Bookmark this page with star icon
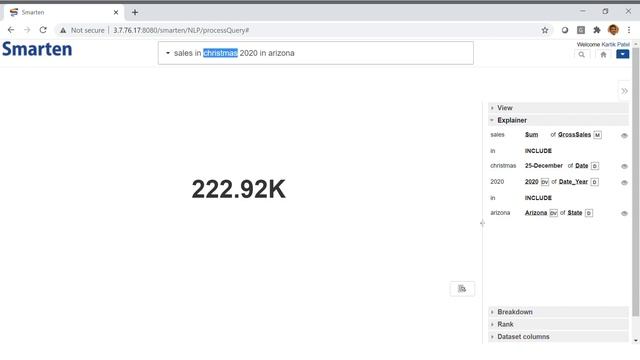 tap(544, 30)
